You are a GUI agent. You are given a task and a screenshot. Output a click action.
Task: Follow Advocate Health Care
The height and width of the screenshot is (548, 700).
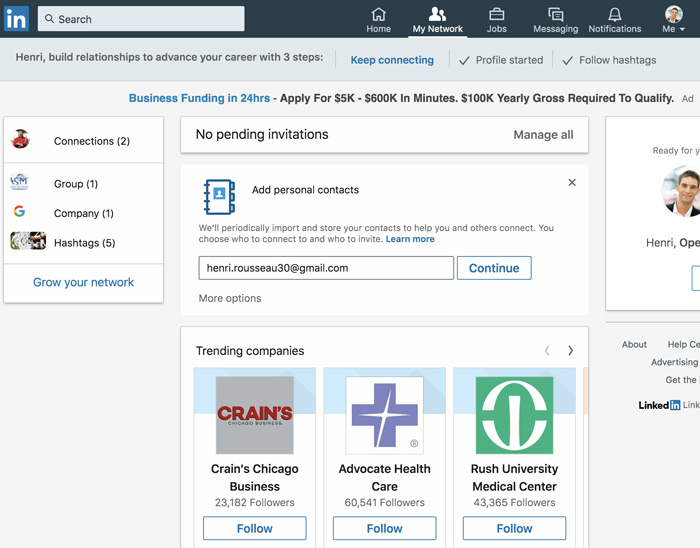click(385, 528)
